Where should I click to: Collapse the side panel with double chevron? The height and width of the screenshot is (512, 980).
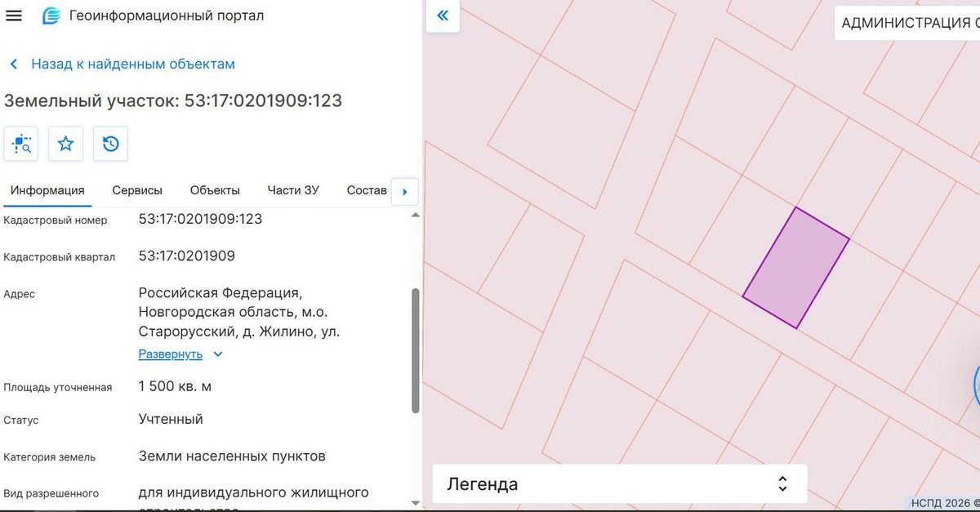tap(443, 16)
